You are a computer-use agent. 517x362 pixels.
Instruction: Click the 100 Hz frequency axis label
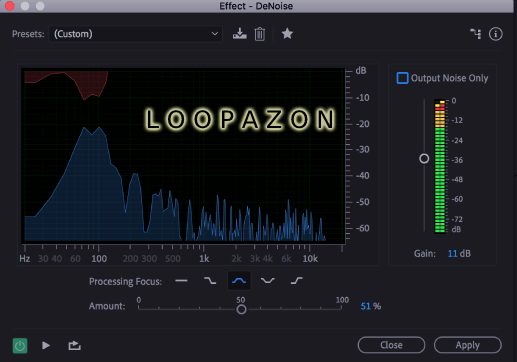point(99,259)
